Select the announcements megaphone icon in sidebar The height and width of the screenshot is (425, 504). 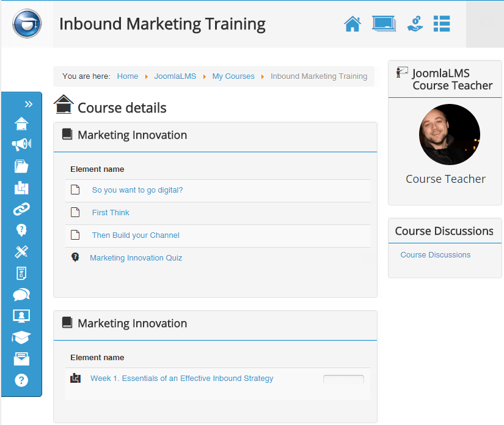pos(21,144)
